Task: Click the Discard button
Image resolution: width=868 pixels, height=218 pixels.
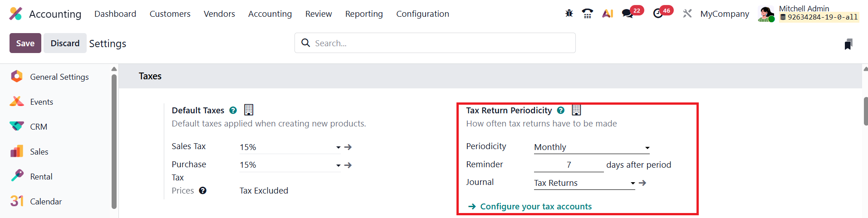Action: [65, 43]
